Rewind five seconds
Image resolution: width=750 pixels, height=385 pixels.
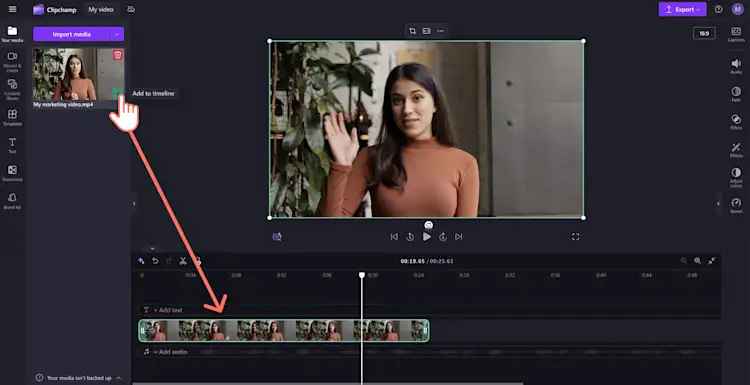pyautogui.click(x=410, y=237)
